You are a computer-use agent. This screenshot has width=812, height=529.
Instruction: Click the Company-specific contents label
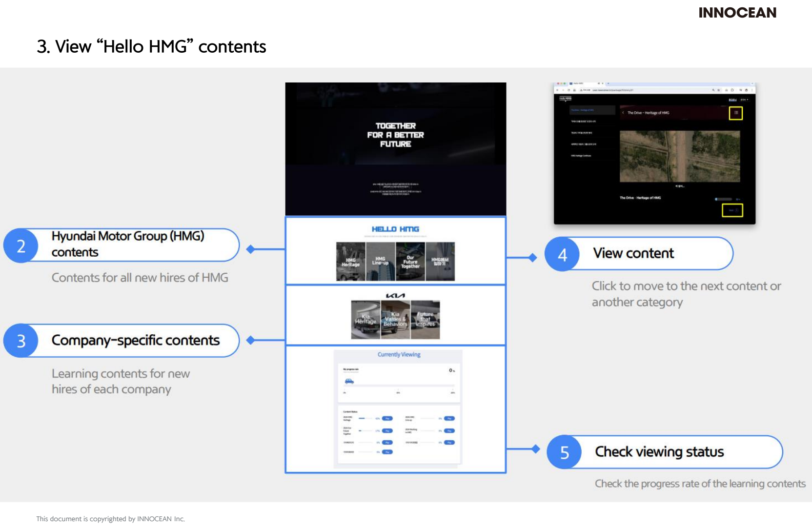click(136, 340)
